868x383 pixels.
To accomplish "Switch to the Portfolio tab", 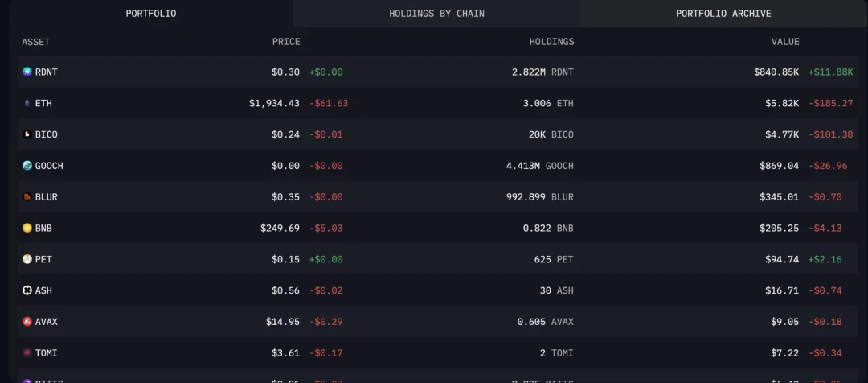I will (151, 14).
